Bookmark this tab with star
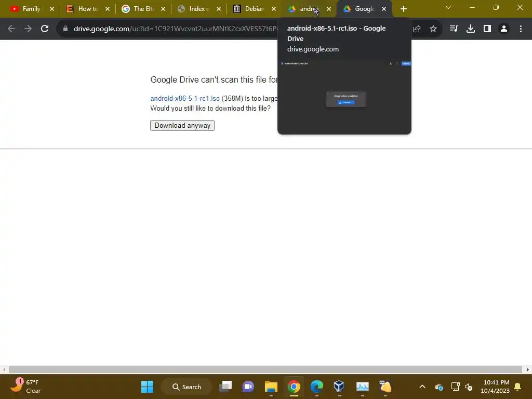This screenshot has width=532, height=399. tap(433, 29)
